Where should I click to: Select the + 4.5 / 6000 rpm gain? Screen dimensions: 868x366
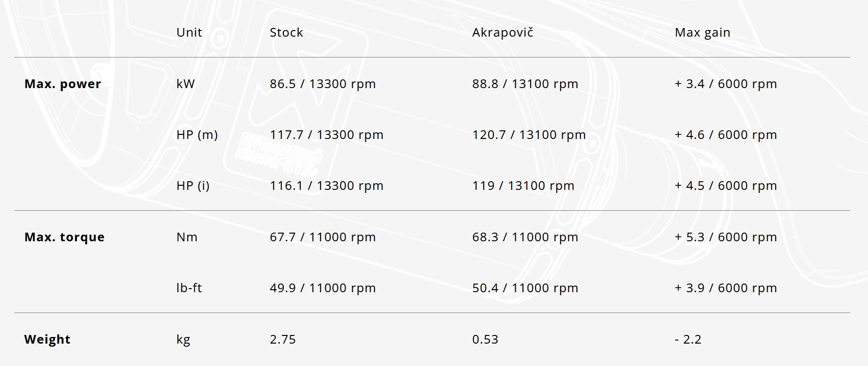[725, 186]
